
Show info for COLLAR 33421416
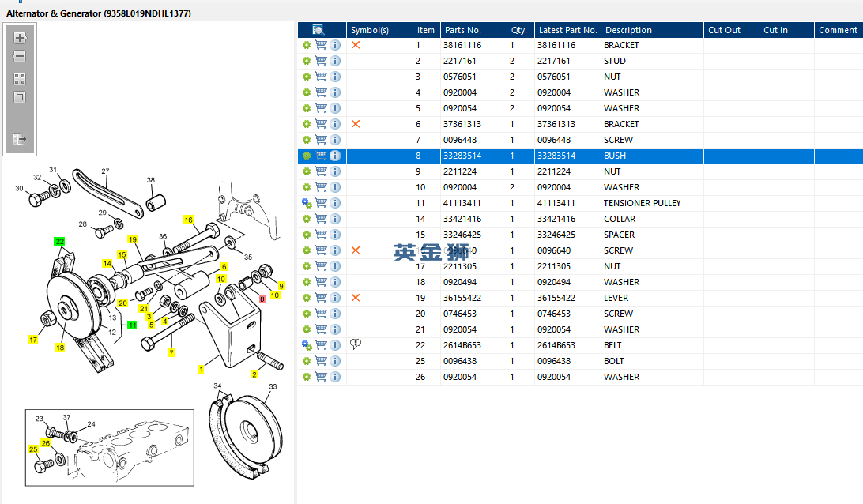[x=335, y=219]
